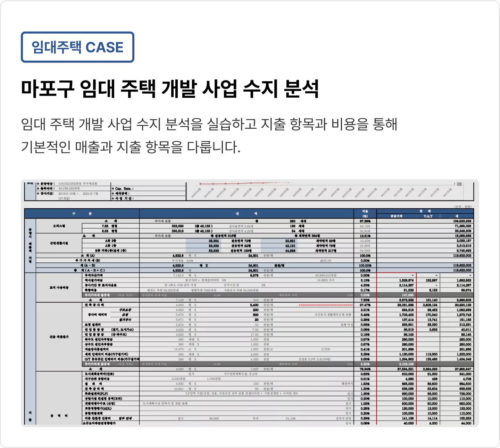Select the highlighted cell 3,103,169
Image resolution: width=500 pixels, height=448 pixels.
(406, 364)
